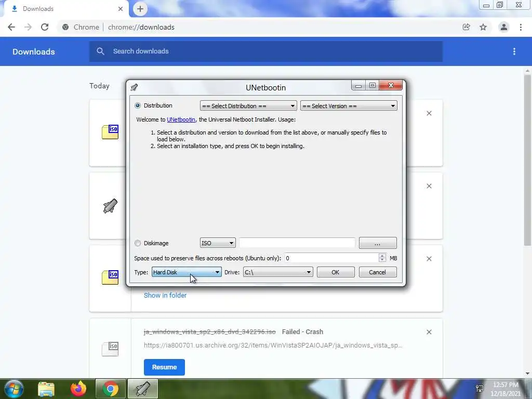Close the UNetbootin window
This screenshot has height=399, width=532.
click(391, 86)
